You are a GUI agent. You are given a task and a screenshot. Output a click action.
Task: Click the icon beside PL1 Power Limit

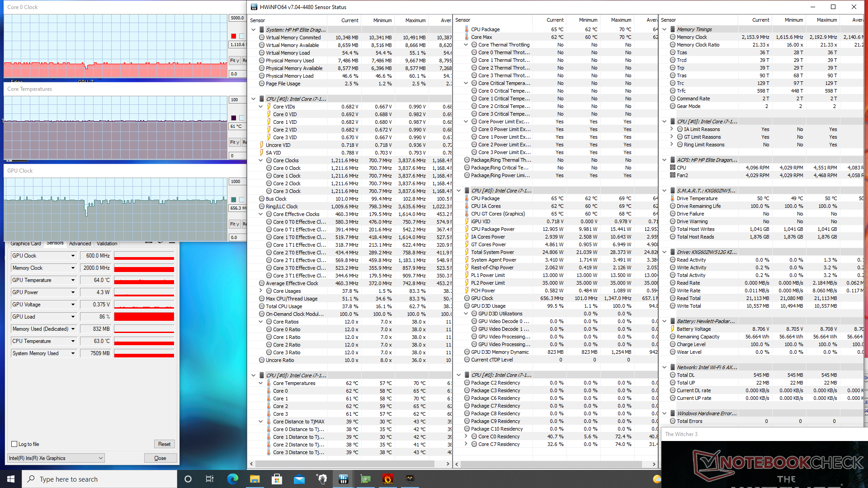(x=467, y=275)
